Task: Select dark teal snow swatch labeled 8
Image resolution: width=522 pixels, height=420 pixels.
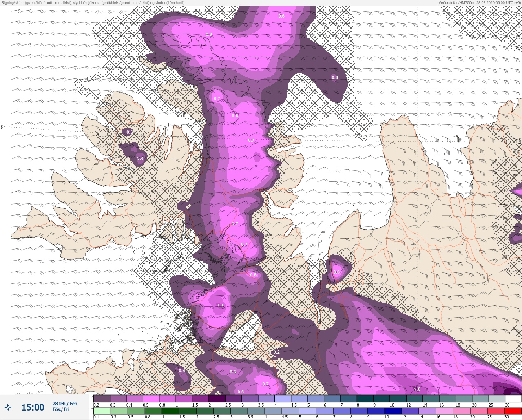Action: (x=365, y=398)
